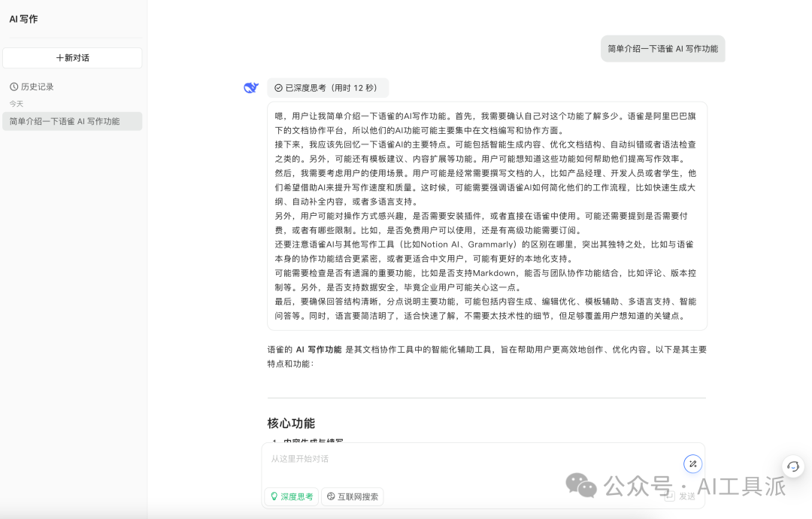
Task: Click the AI 写作 title in the sidebar
Action: [x=23, y=19]
